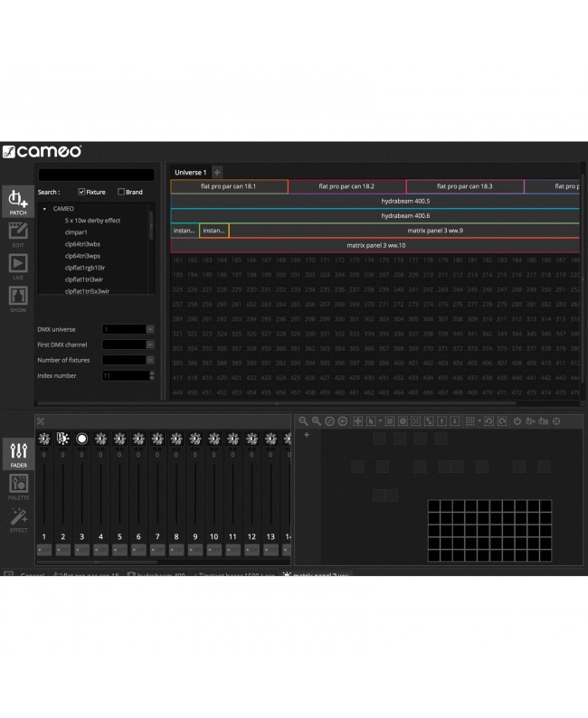Click the percent icon above faders
This screenshot has width=588, height=718.
point(41,421)
